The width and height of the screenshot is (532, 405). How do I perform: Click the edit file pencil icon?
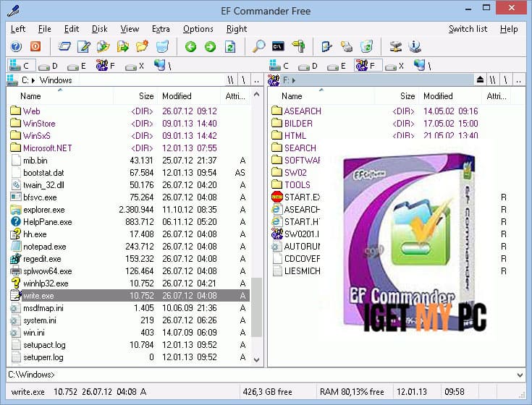[84, 46]
